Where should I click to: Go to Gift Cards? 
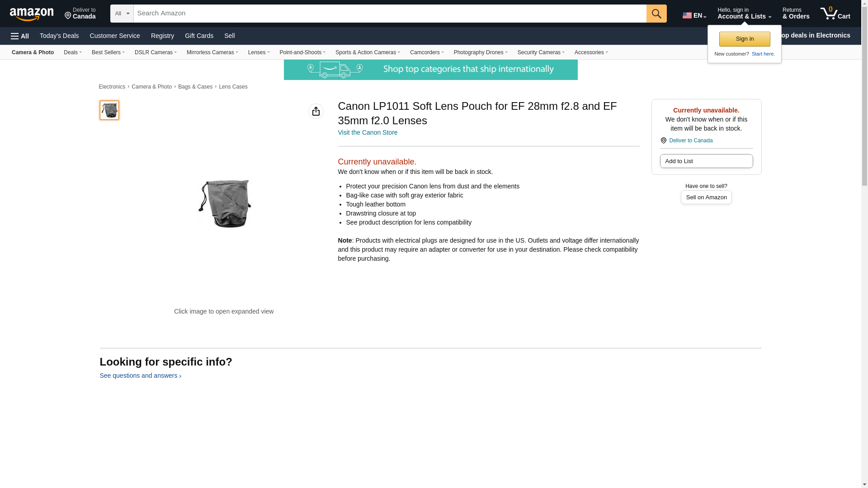[199, 36]
